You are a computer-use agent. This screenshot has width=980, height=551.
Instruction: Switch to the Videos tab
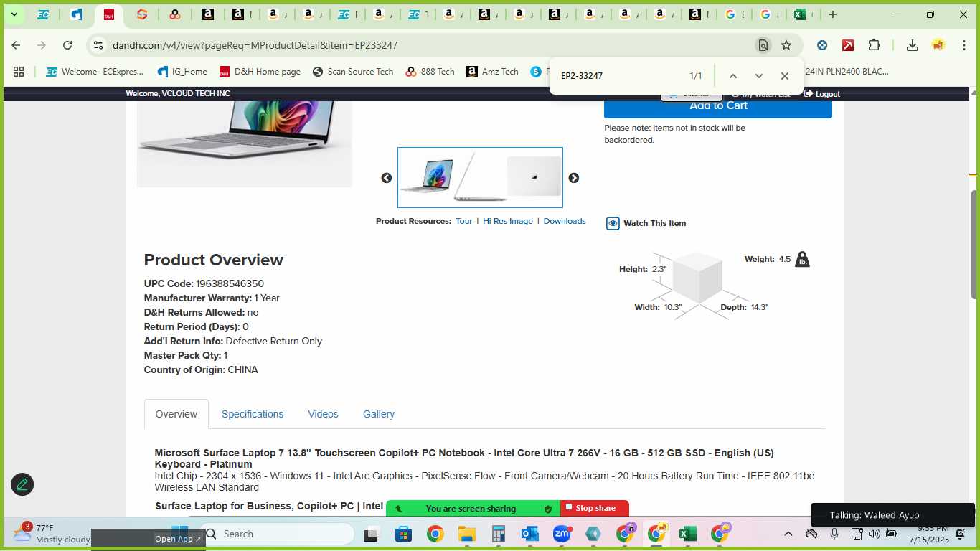(x=323, y=414)
